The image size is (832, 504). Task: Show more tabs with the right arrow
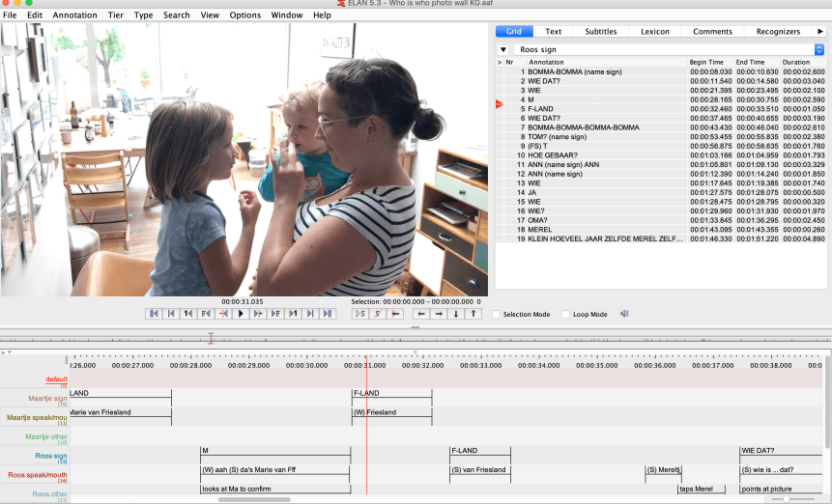(x=820, y=32)
